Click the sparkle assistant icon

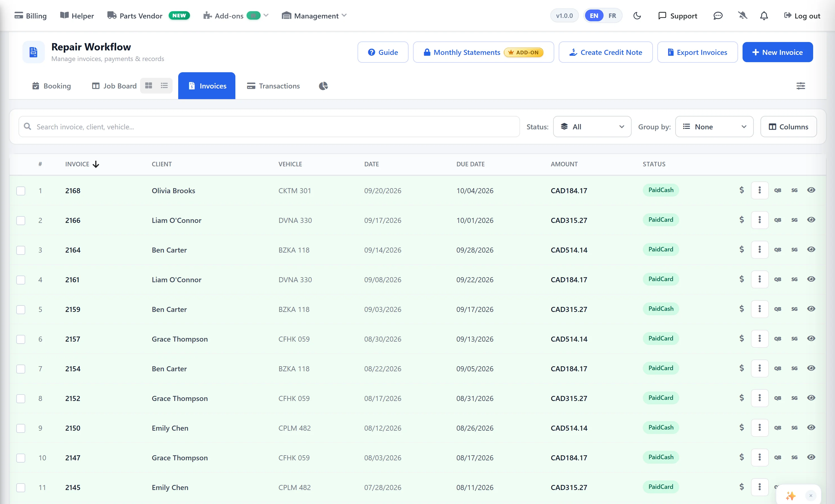(791, 496)
